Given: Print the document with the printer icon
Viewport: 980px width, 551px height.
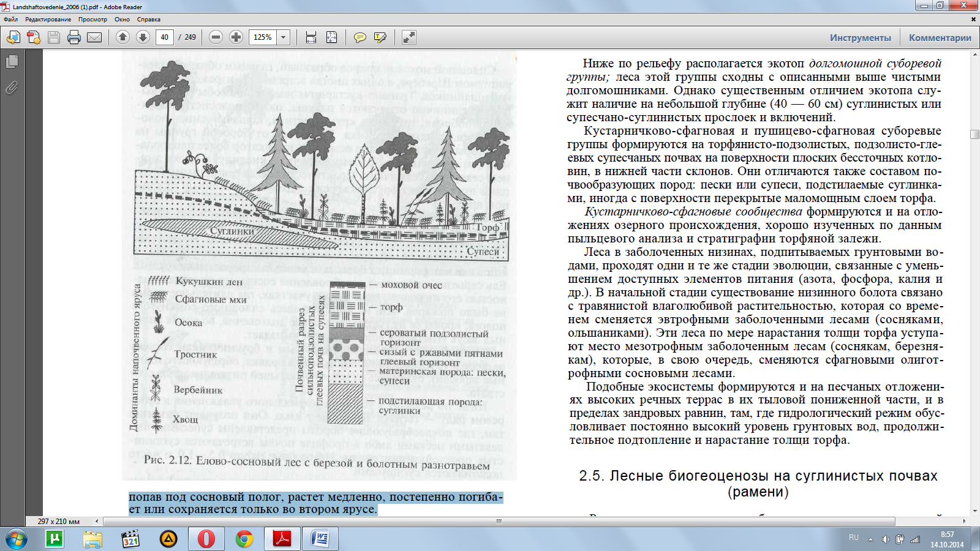Looking at the screenshot, I should point(74,37).
